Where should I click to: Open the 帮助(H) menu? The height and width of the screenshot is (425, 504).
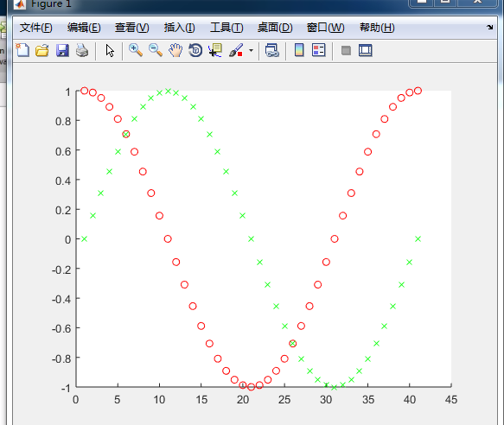tap(377, 28)
